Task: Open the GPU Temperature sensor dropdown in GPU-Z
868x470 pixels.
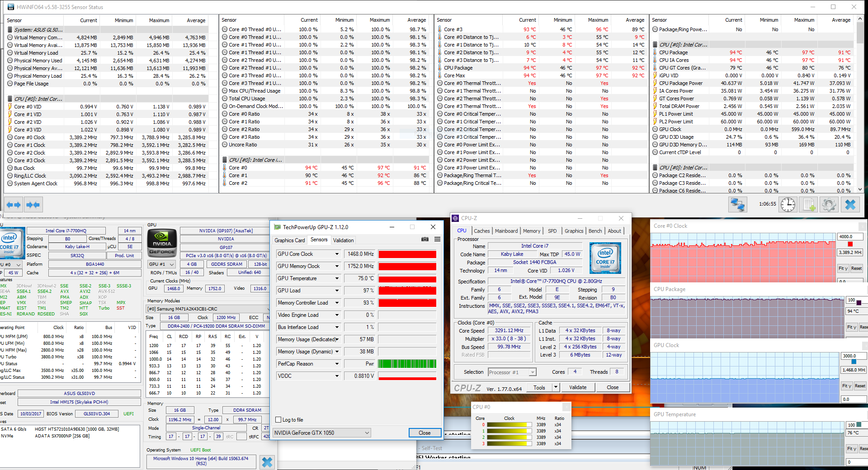Action: tap(337, 278)
